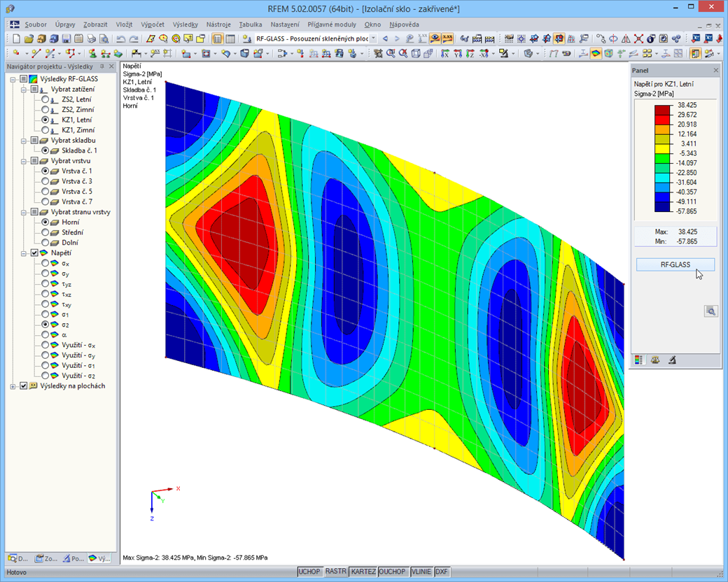Open the Soubor menu
728x582 pixels.
point(36,24)
